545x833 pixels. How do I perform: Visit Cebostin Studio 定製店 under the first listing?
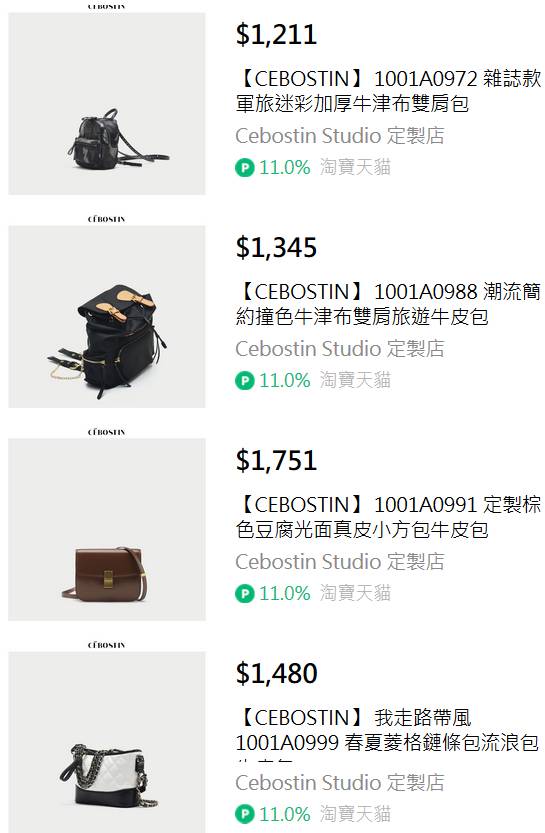point(340,136)
